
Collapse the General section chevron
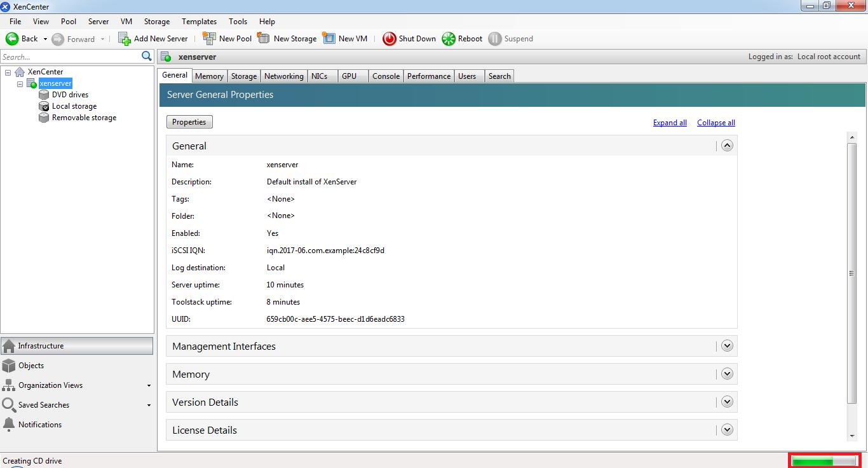tap(728, 146)
